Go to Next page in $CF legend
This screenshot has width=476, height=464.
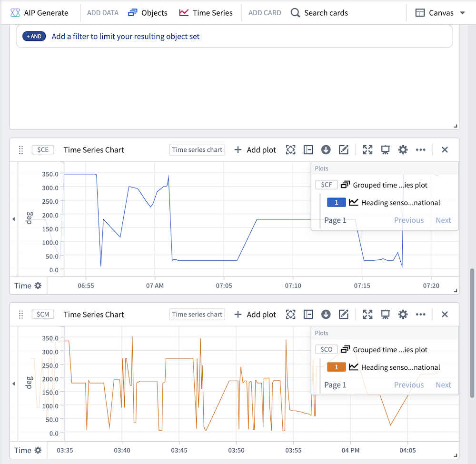tap(443, 220)
